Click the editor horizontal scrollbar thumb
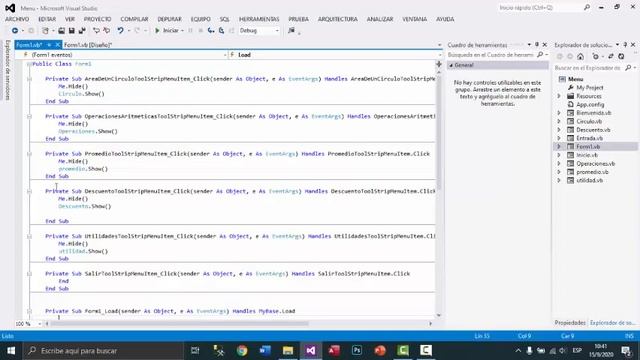 pyautogui.click(x=180, y=324)
